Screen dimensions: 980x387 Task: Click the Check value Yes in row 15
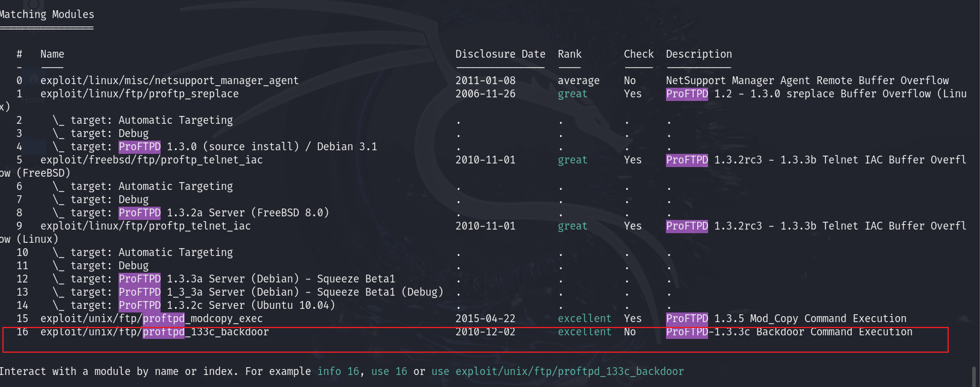point(633,318)
